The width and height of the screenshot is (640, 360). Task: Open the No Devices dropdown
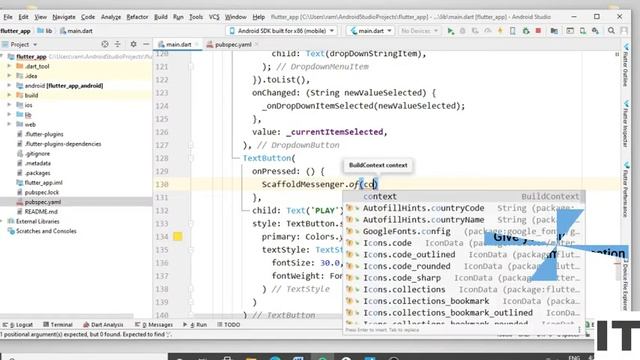419,31
